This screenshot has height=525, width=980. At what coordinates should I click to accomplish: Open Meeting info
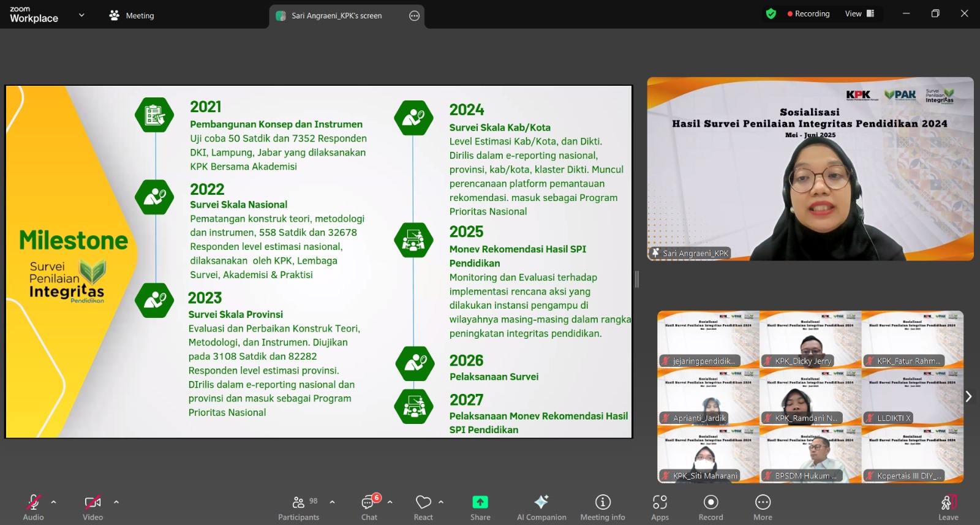[603, 508]
